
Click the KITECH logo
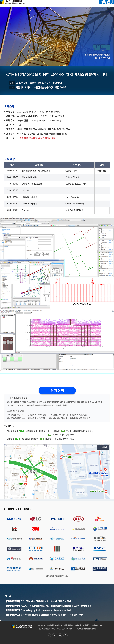[x=100, y=529]
